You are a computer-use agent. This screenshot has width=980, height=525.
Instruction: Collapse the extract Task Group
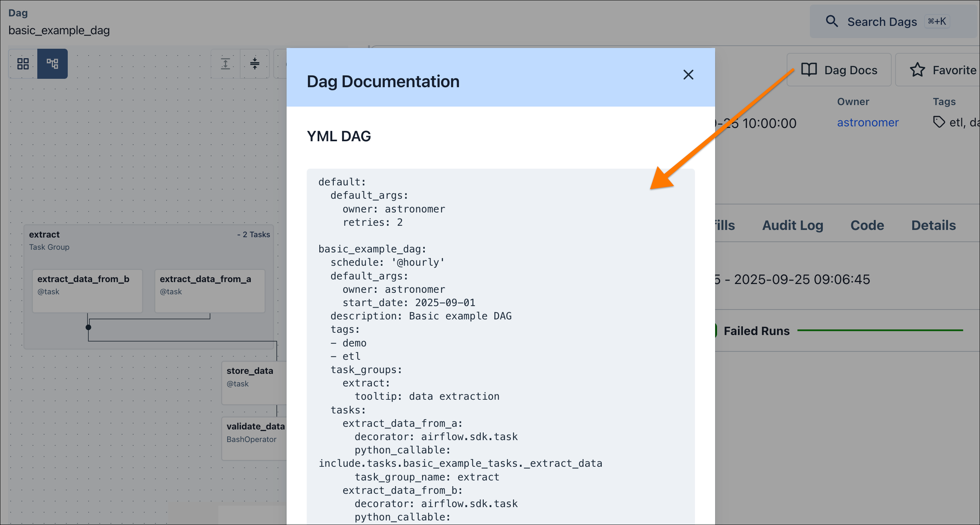click(x=253, y=234)
